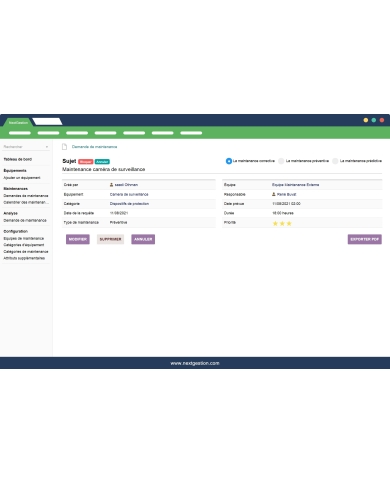Open the creator name link in Créé par row

point(126,185)
